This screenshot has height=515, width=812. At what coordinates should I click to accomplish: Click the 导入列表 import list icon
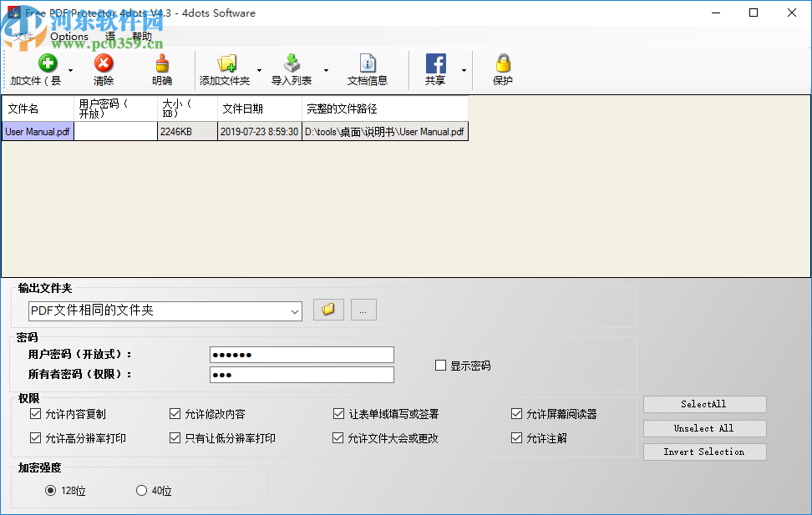292,62
